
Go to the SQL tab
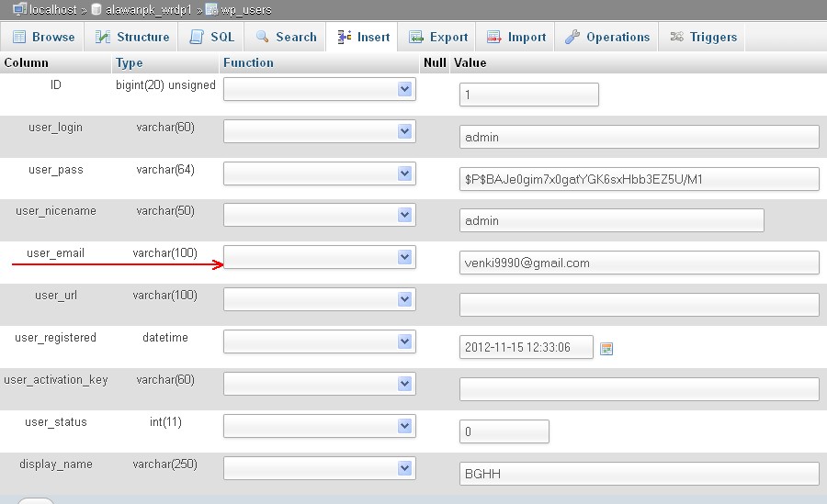click(x=212, y=37)
